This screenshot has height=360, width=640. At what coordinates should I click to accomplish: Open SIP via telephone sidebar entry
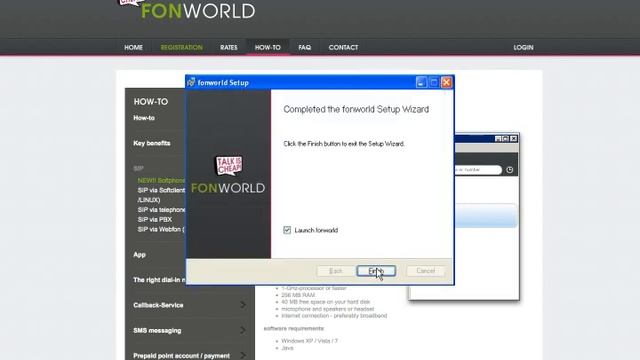[x=161, y=210]
